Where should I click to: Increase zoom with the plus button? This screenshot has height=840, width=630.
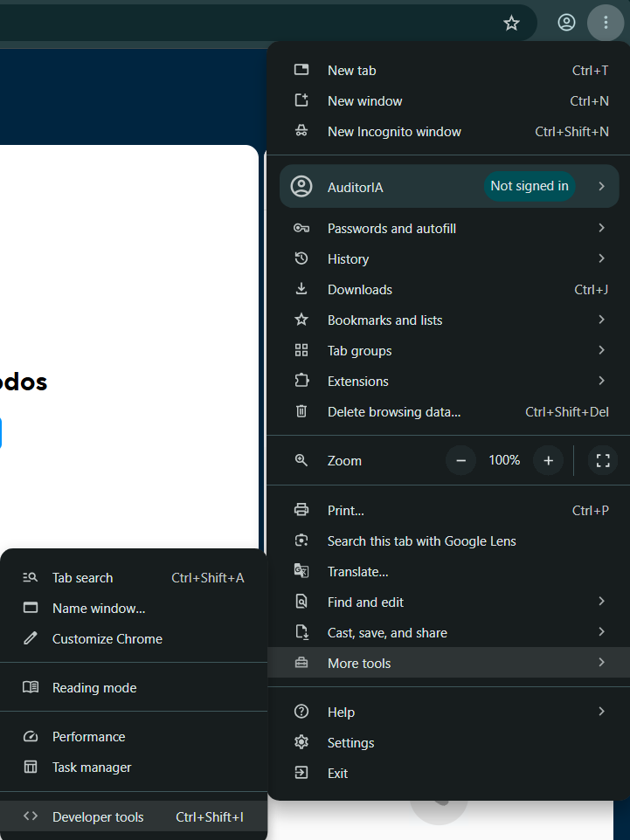pyautogui.click(x=548, y=460)
